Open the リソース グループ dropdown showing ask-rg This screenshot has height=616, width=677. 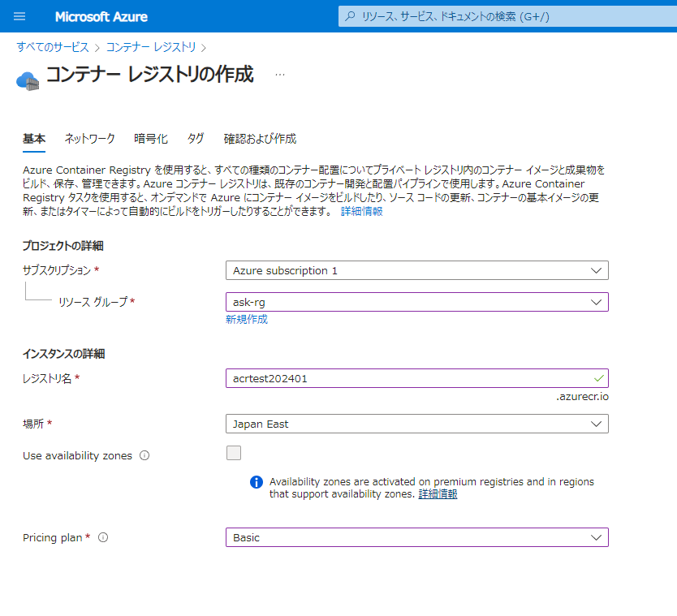click(417, 302)
